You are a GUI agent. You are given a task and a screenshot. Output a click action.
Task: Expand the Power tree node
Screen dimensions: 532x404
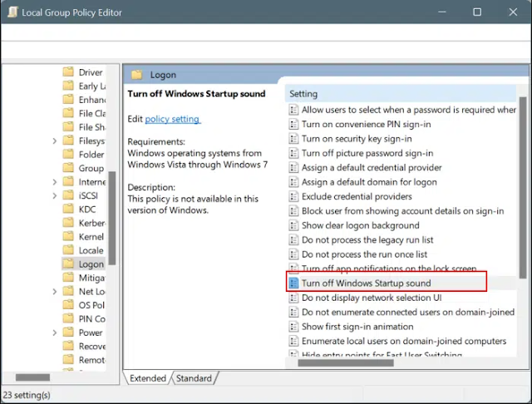pos(55,333)
